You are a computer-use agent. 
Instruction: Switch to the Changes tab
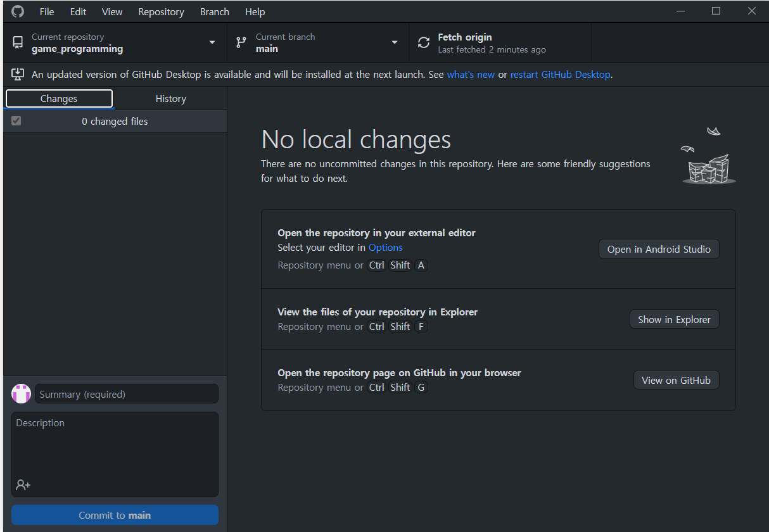(x=59, y=99)
